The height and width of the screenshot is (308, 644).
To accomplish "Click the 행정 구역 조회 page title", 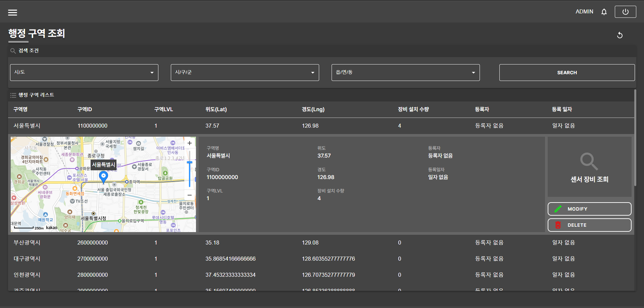I will click(x=37, y=34).
